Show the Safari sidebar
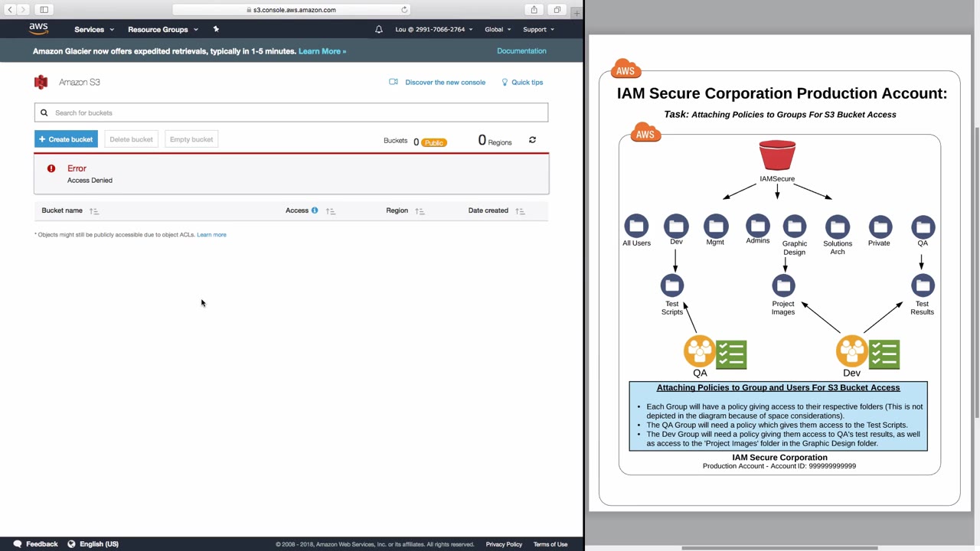 click(x=44, y=10)
